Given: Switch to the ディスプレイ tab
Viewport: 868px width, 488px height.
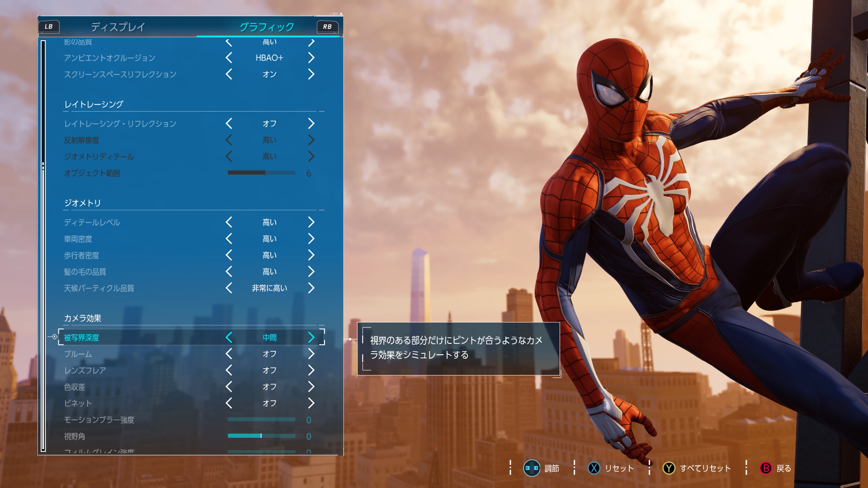Looking at the screenshot, I should pos(118,27).
